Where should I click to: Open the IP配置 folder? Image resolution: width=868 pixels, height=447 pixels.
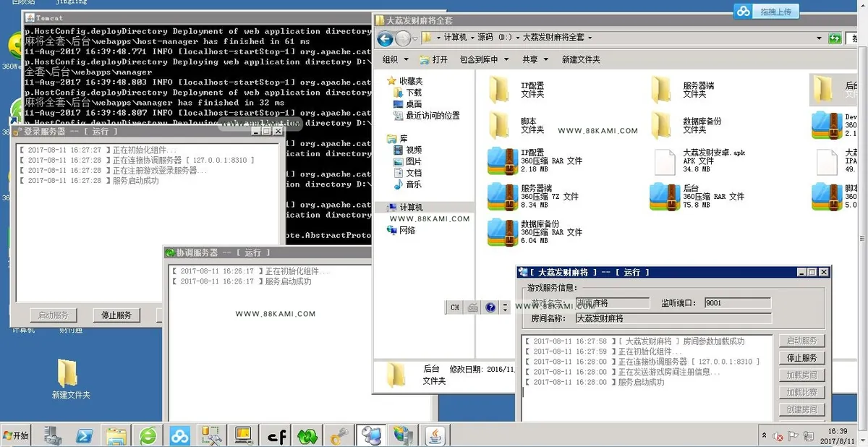tap(516, 90)
